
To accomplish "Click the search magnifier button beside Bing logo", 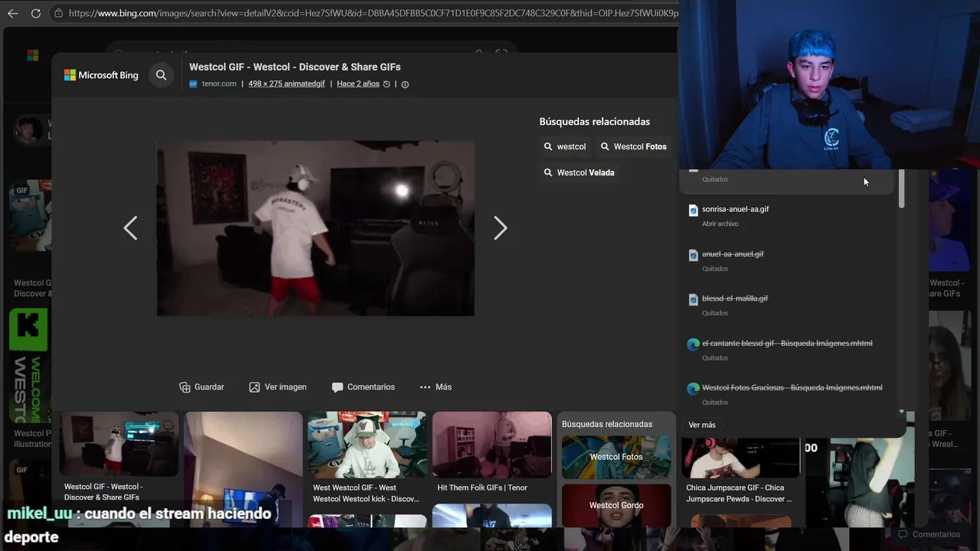I will [161, 75].
